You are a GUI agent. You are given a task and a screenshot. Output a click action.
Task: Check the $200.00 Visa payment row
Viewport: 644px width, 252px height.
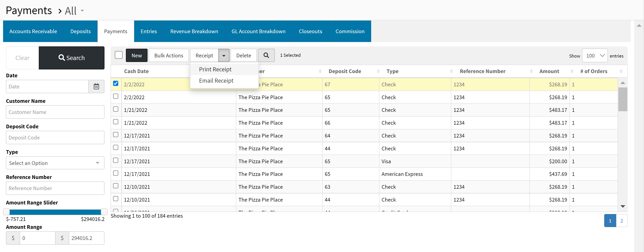coord(116,160)
